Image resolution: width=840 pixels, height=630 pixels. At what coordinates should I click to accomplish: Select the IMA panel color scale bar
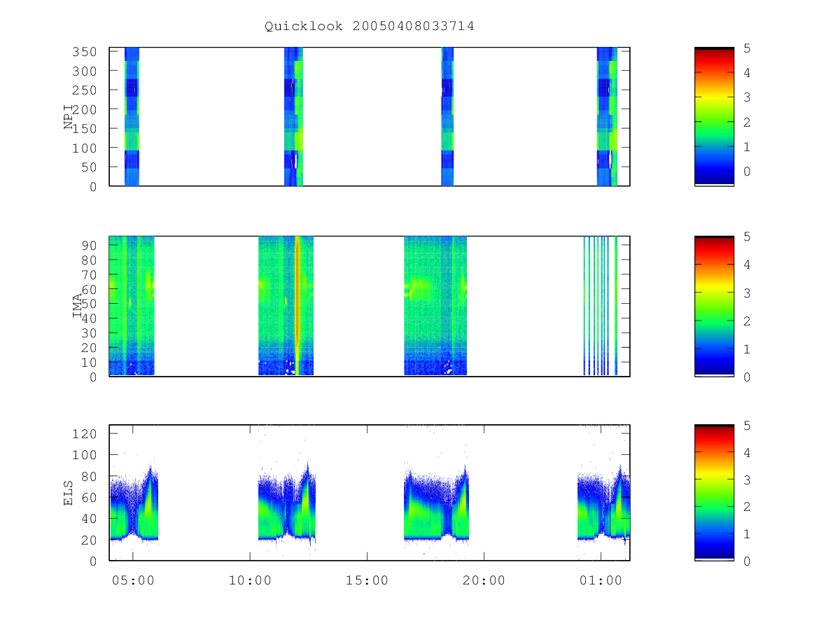714,307
